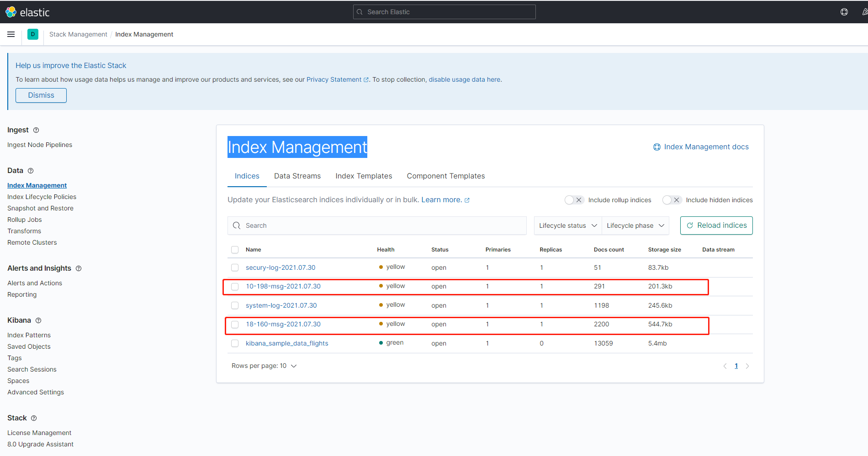This screenshot has height=456, width=868.
Task: Open the hamburger navigation menu
Action: [11, 34]
